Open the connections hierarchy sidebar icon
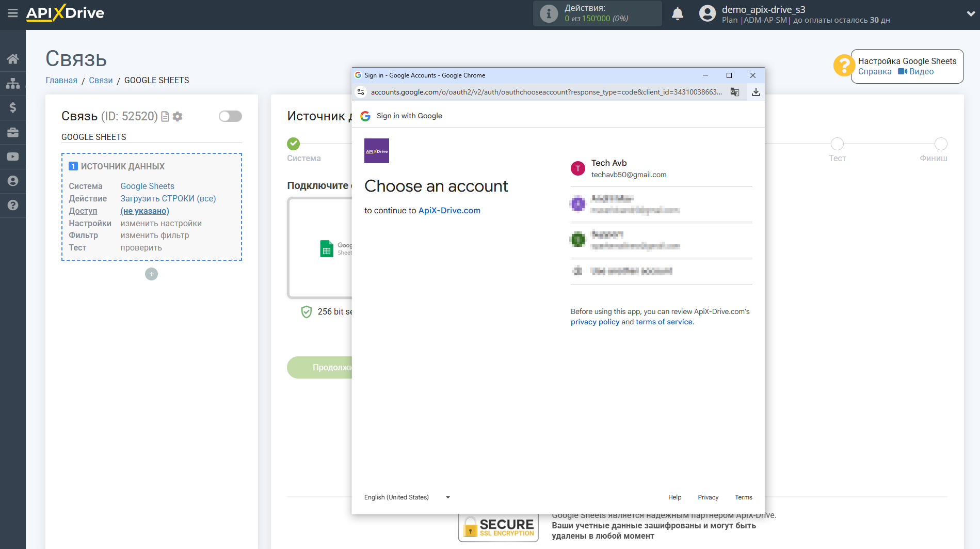 [x=13, y=83]
